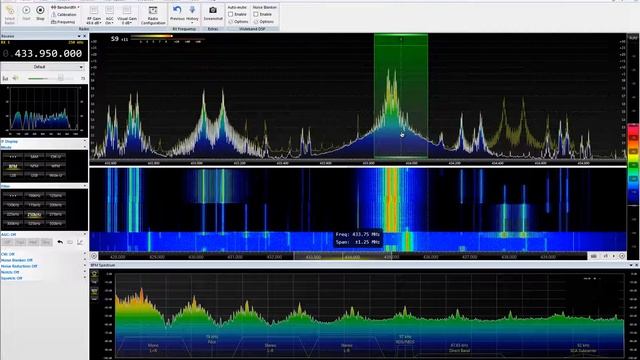Open the AGC dropdown in the ribbon

[x=109, y=14]
